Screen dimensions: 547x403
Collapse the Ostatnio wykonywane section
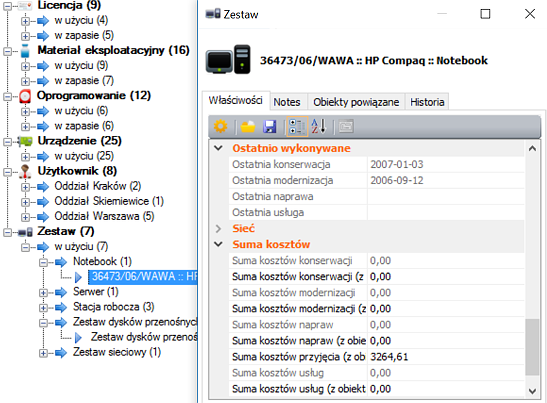click(x=218, y=148)
